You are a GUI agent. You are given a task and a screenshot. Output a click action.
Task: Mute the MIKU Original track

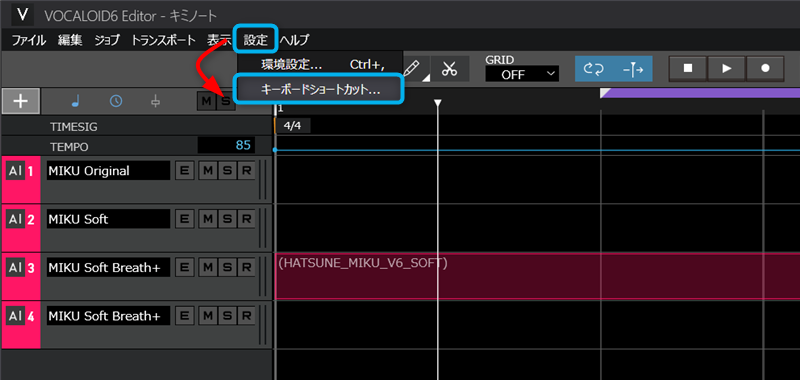(x=208, y=171)
